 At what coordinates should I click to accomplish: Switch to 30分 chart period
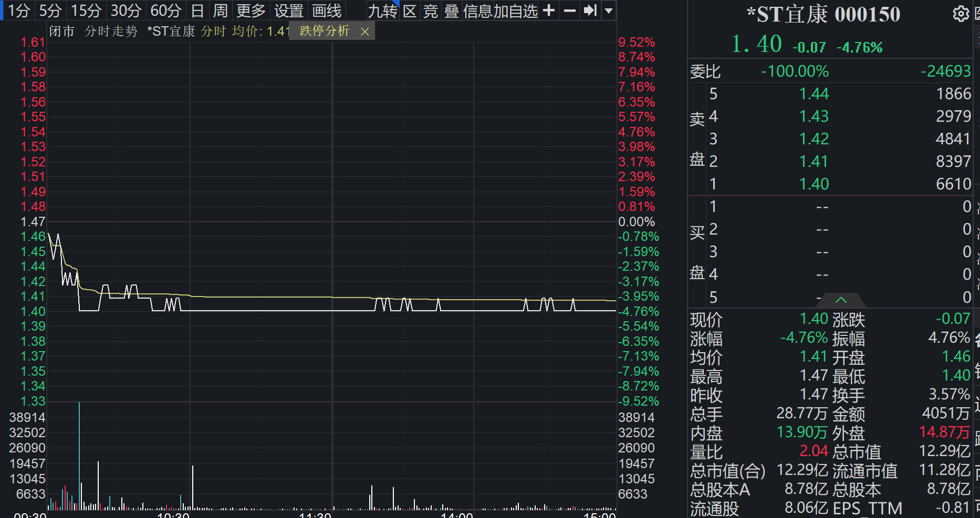click(x=126, y=10)
